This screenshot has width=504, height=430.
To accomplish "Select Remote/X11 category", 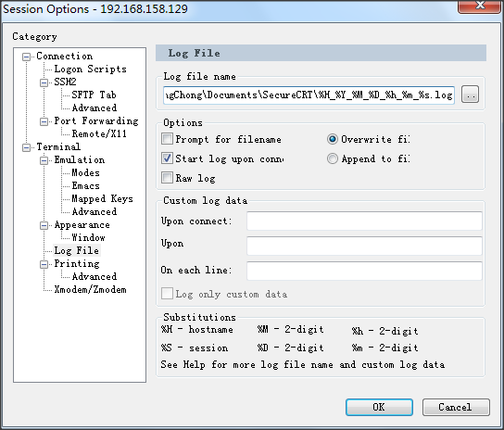I will [x=99, y=133].
